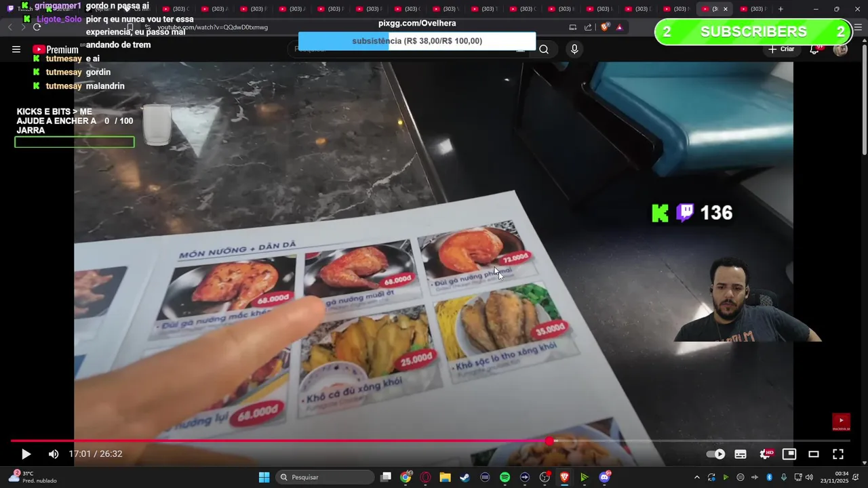
Task: Open volume control in tray
Action: tap(809, 477)
